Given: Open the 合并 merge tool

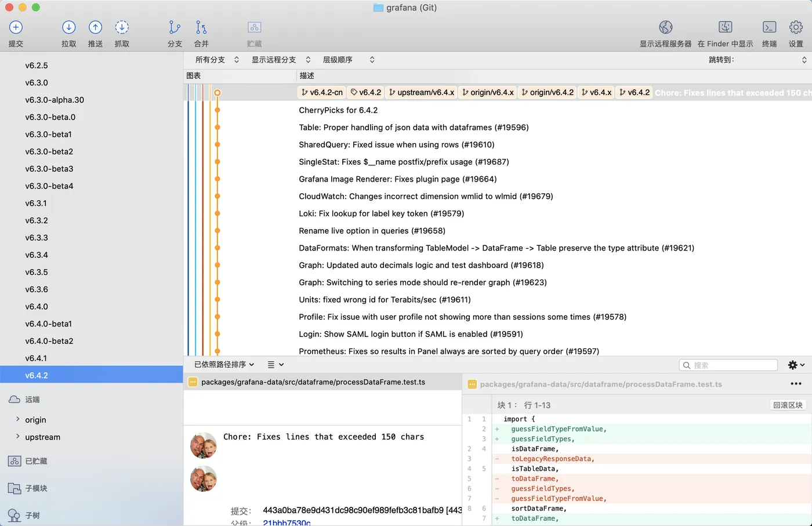Looking at the screenshot, I should (x=201, y=27).
